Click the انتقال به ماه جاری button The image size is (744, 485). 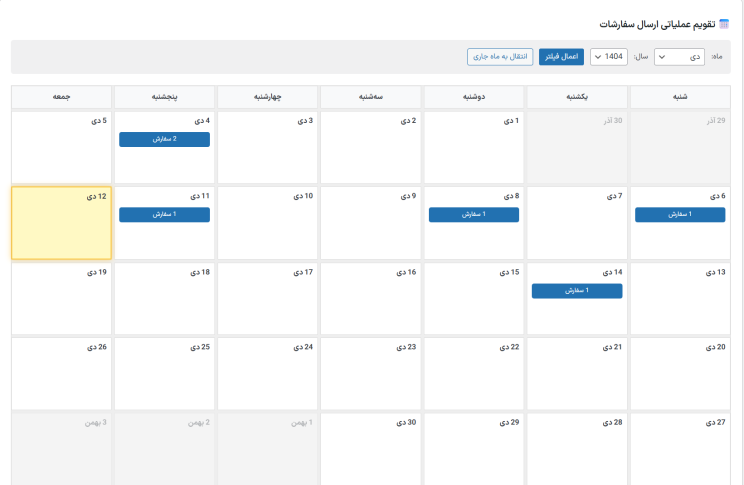pos(500,57)
